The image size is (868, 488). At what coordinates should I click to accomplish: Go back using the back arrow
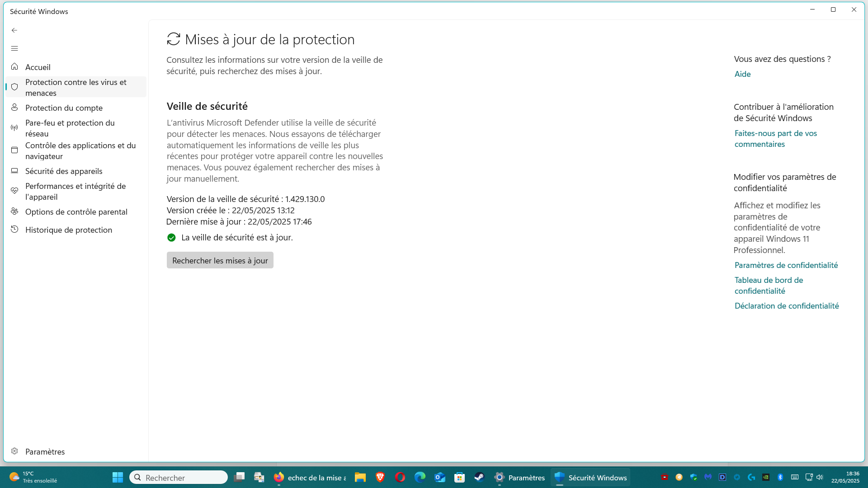point(14,30)
